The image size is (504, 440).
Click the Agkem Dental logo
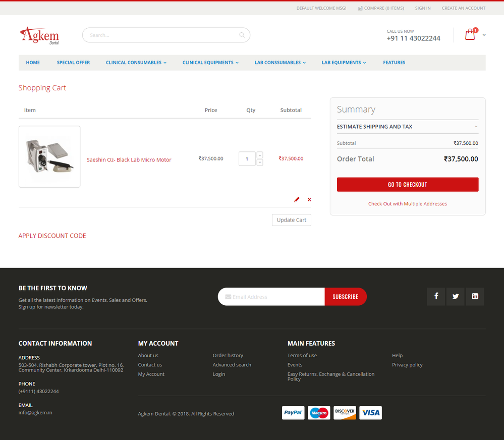(x=39, y=35)
